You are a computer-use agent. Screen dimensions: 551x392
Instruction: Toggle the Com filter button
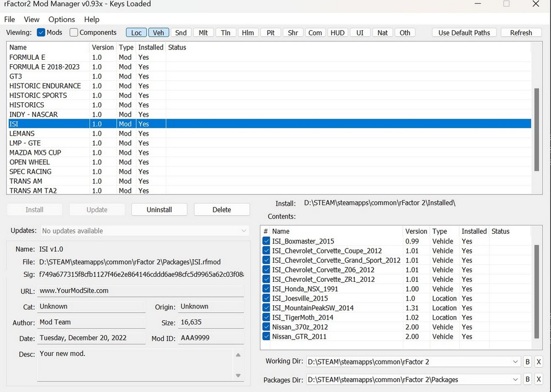click(315, 33)
